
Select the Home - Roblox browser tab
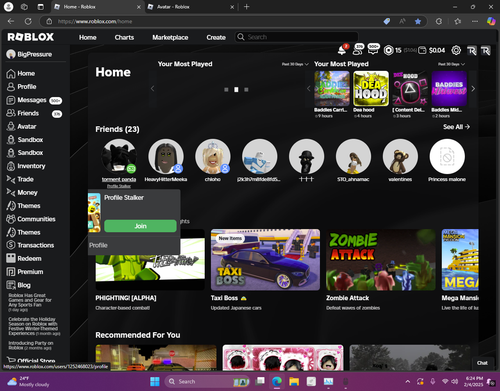97,7
